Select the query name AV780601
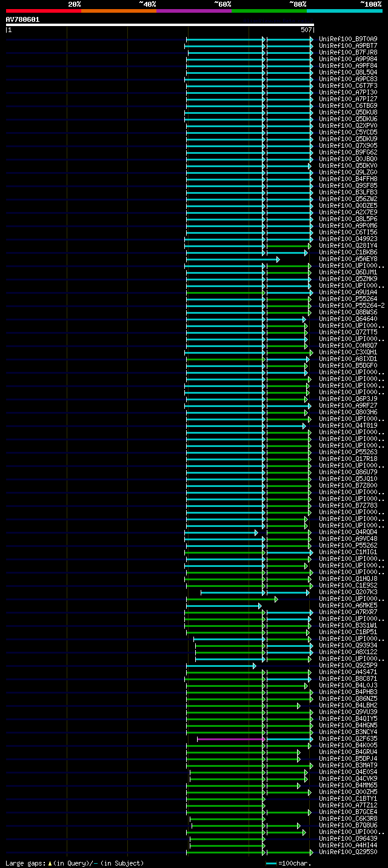Viewport: 388px width, 868px height. [22, 19]
